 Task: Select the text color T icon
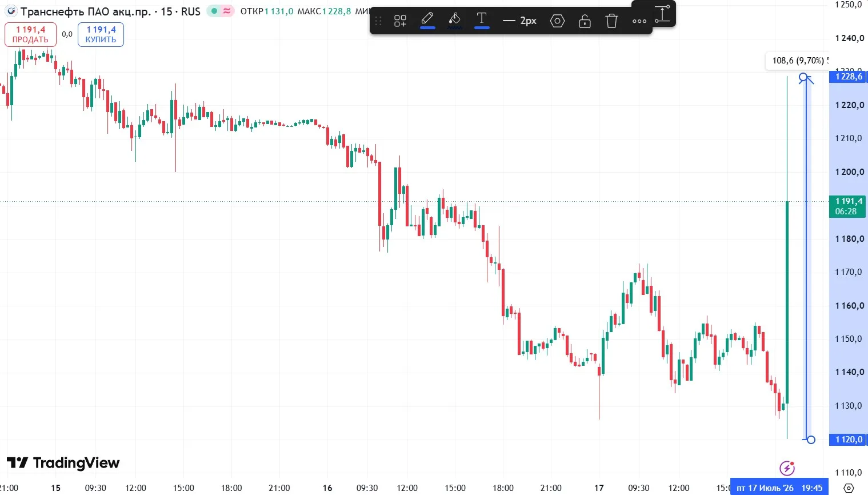482,21
